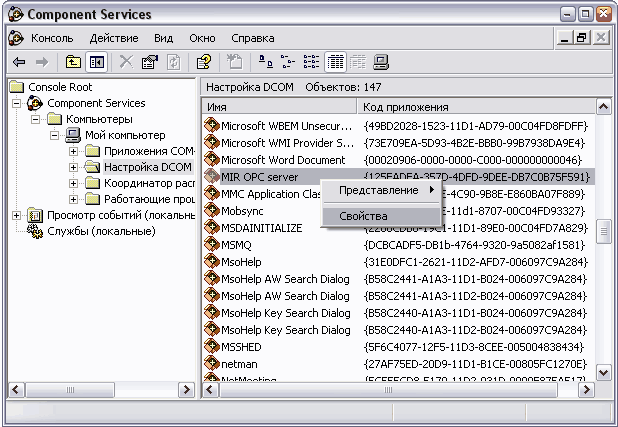
Task: Click the Refresh toolbar icon
Action: 173,62
